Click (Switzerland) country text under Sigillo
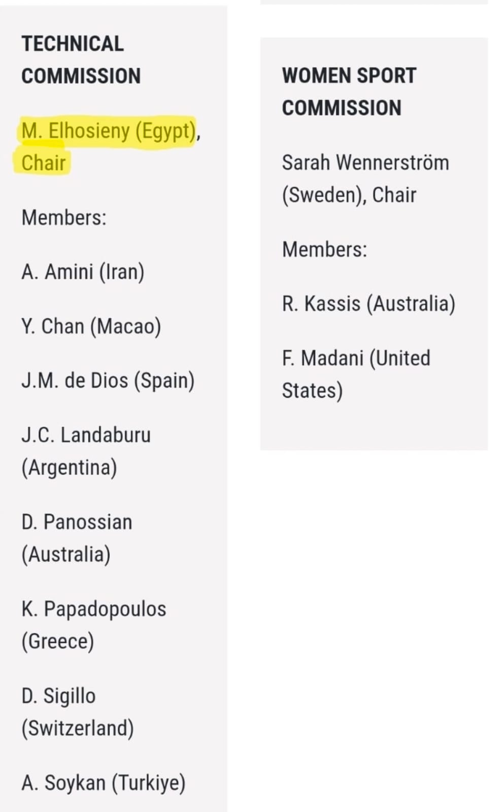504x812 pixels. [x=78, y=728]
